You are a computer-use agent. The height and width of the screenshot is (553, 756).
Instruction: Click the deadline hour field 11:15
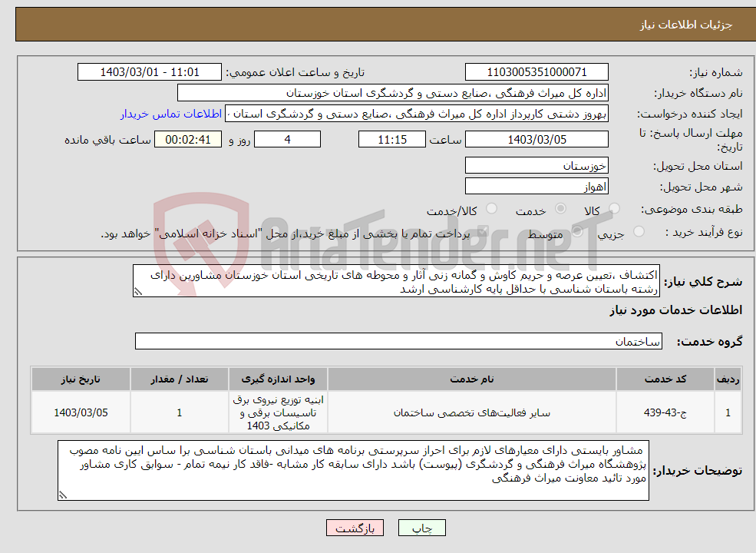pos(392,140)
